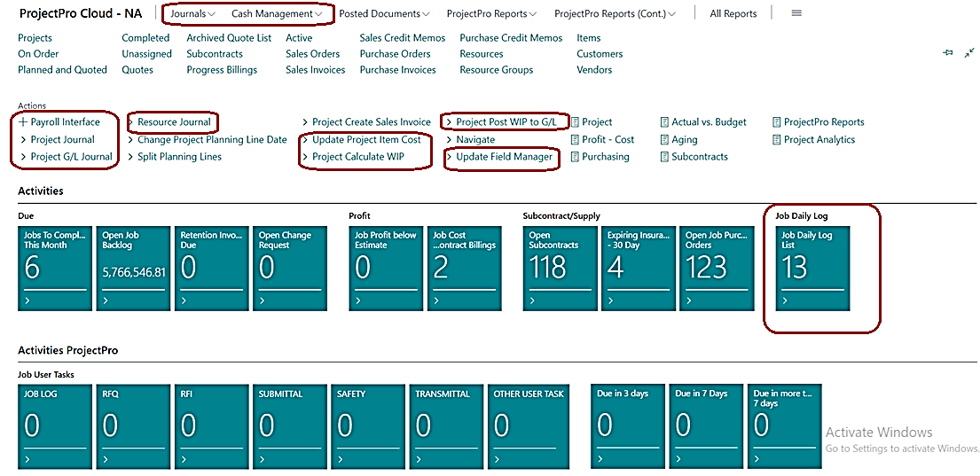Open the Purchasing report
Viewport: 980px width, 476px height.
[x=600, y=157]
